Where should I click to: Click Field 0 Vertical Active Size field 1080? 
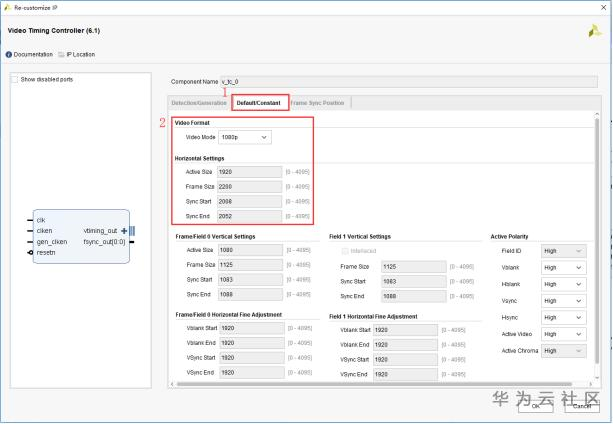pyautogui.click(x=250, y=250)
